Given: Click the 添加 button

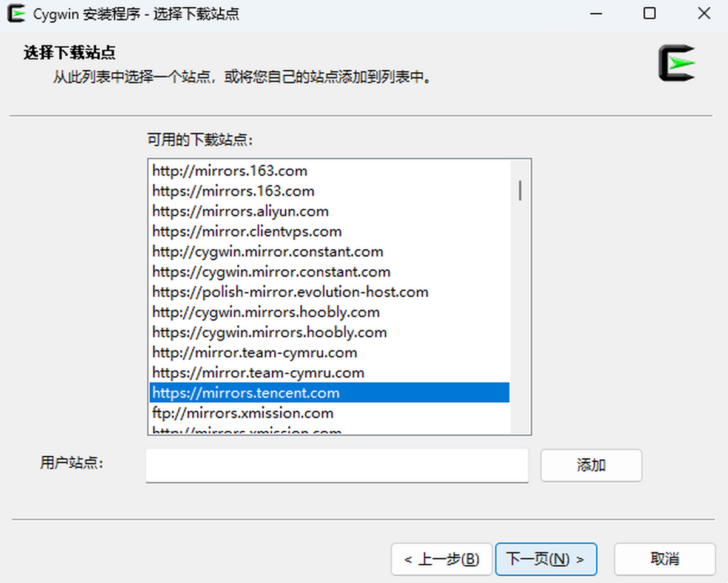Looking at the screenshot, I should click(x=591, y=465).
